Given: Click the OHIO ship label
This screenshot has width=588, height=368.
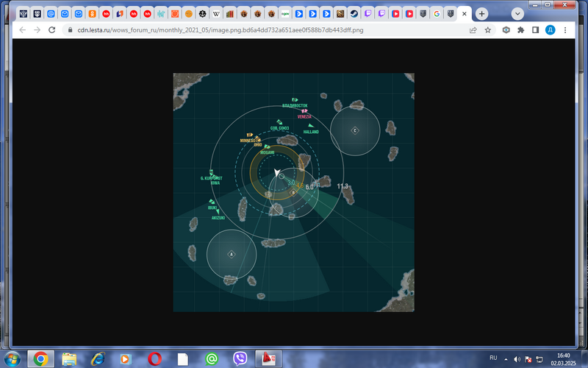Looking at the screenshot, I should click(258, 145).
